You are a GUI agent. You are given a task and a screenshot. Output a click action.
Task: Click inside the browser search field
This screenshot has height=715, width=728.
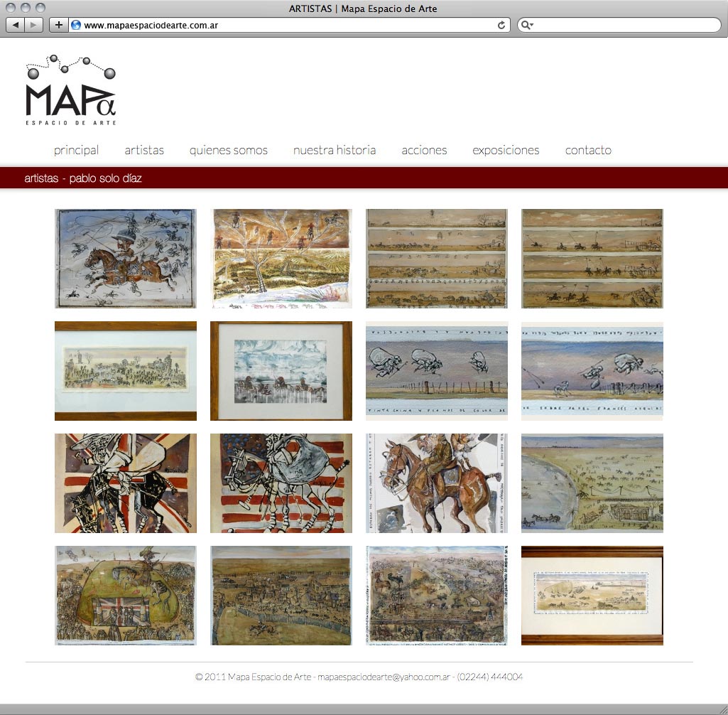click(619, 25)
